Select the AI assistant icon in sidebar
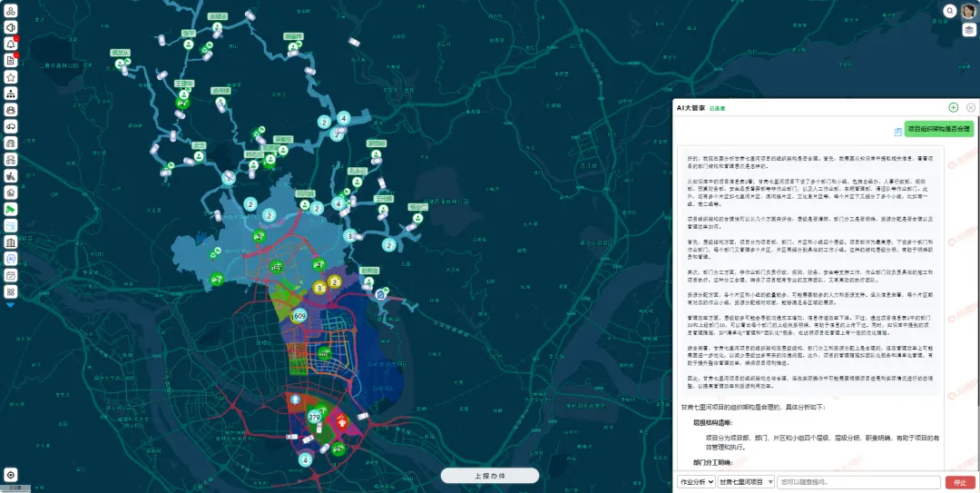Viewport: 980px width, 493px height. (11, 258)
